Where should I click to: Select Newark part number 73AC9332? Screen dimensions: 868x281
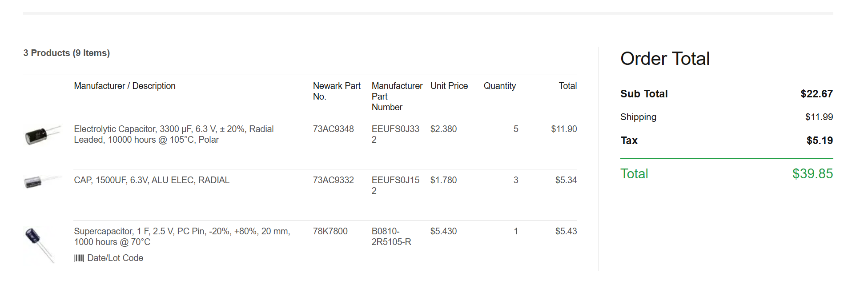[334, 180]
